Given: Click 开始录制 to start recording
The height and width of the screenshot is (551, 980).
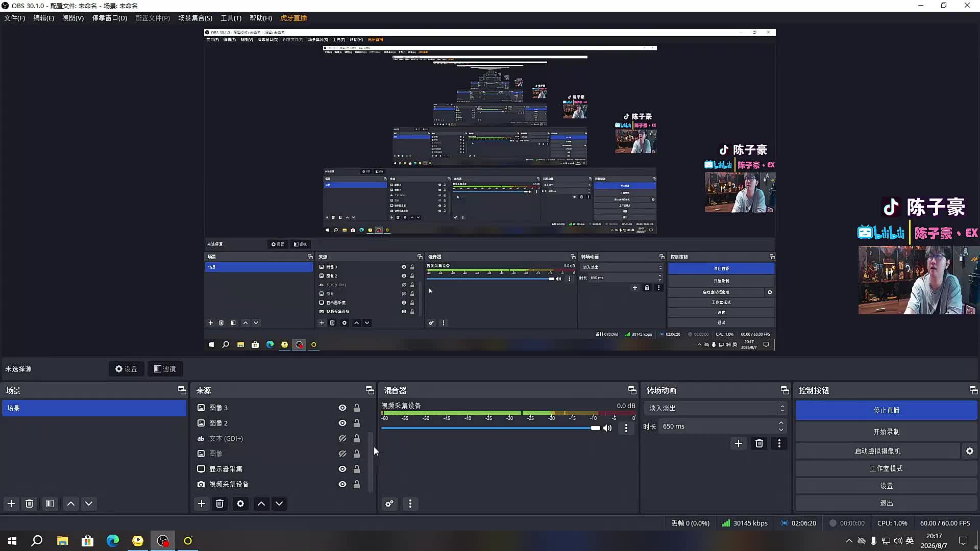Looking at the screenshot, I should [x=887, y=432].
